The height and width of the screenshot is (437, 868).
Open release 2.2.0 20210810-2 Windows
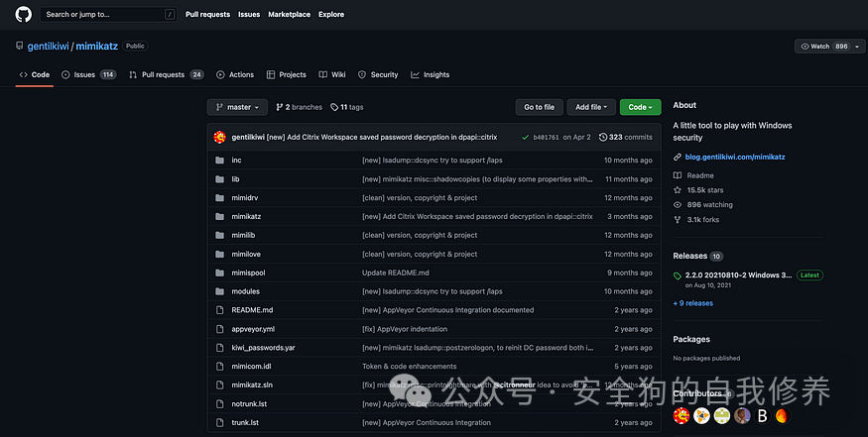tap(738, 274)
